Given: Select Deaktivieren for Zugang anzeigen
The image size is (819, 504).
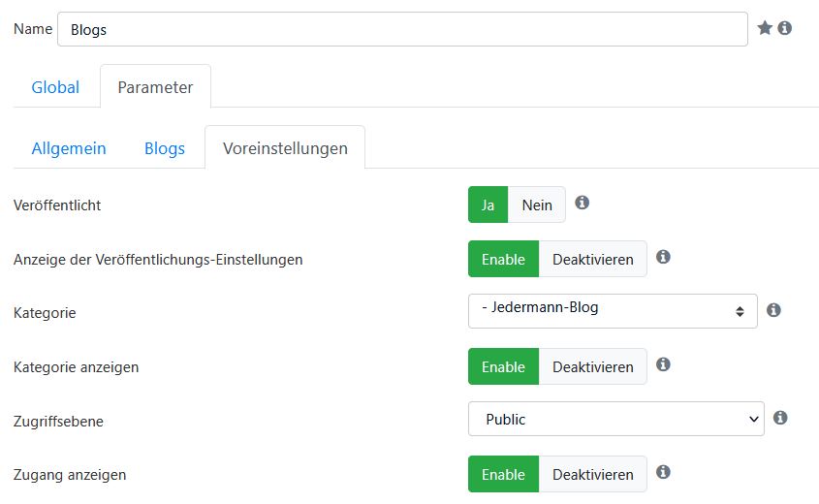Looking at the screenshot, I should pos(593,474).
